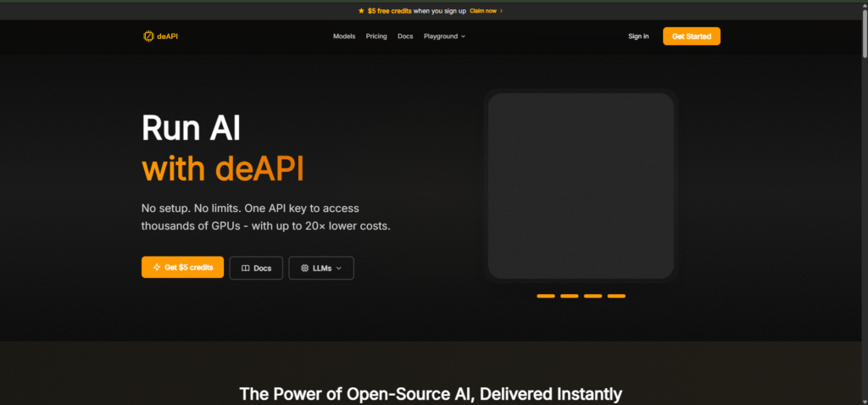Open the Models page
This screenshot has height=405, width=868.
click(x=344, y=36)
